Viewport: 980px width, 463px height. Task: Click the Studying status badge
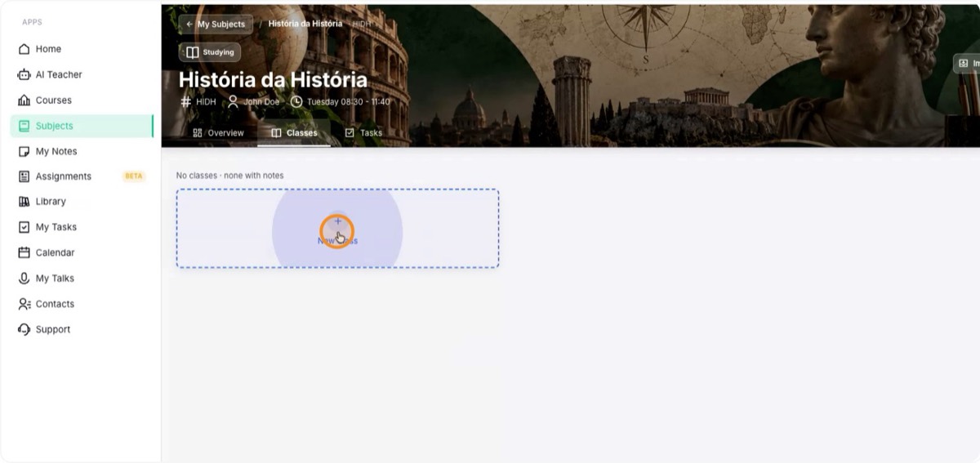click(210, 52)
